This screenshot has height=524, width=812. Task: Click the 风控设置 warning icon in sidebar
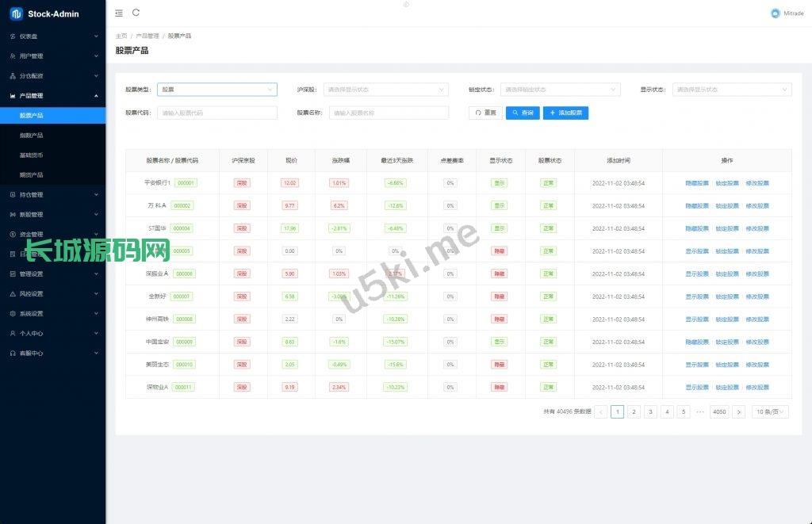13,293
